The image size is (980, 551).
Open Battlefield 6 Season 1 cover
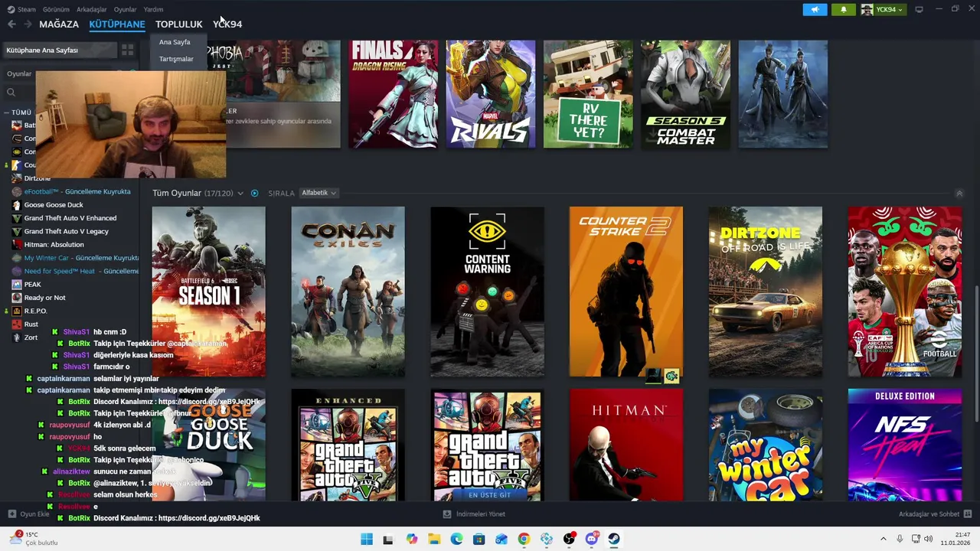tap(209, 292)
